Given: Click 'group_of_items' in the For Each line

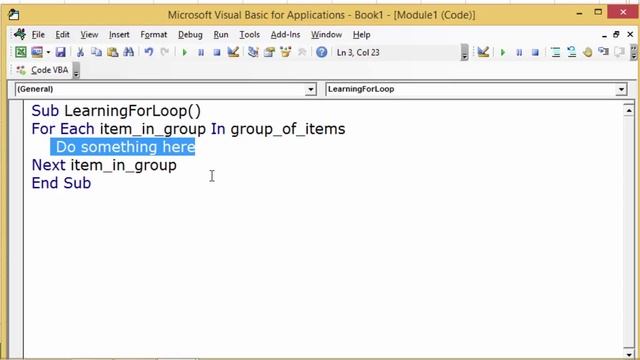Looking at the screenshot, I should (288, 129).
